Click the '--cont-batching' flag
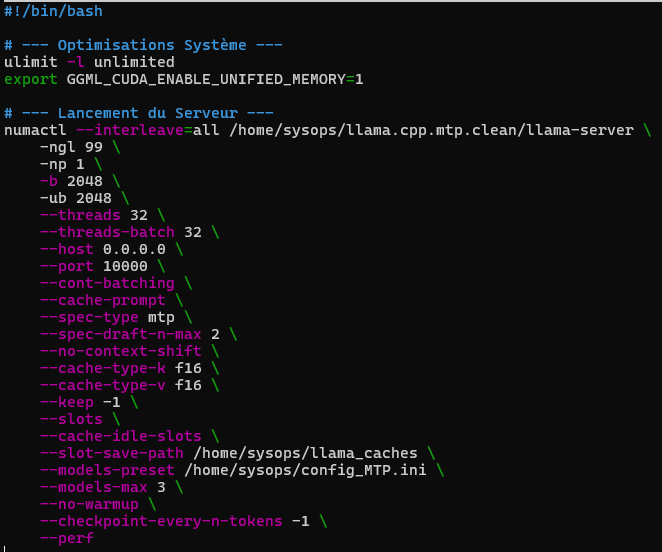Image resolution: width=662 pixels, height=552 pixels. (x=107, y=283)
